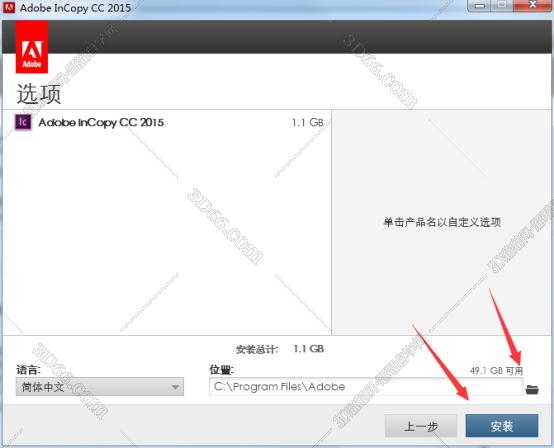Viewport: 554px width, 448px height.
Task: Browse for install folder icon
Action: 532,389
